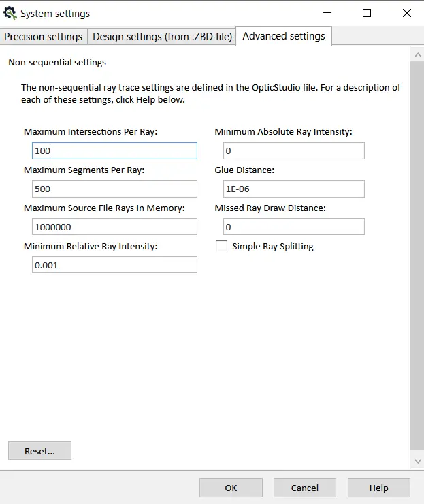Select the Missed Ray Draw Distance field

click(x=294, y=227)
